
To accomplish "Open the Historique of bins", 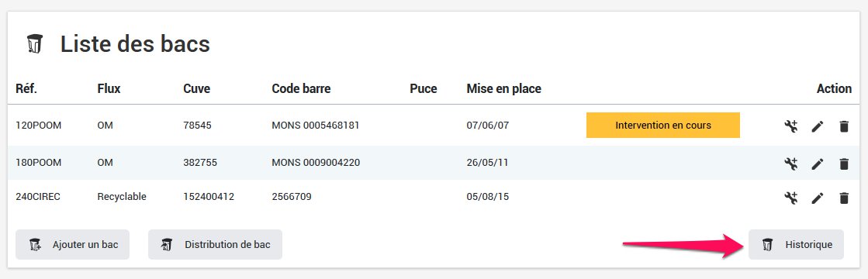I will pyautogui.click(x=796, y=245).
